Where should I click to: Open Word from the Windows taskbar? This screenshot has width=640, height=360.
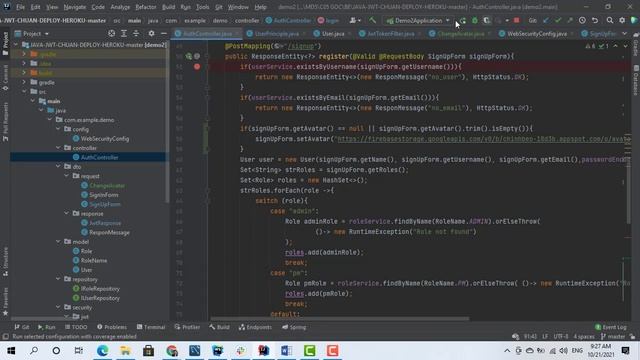point(286,351)
